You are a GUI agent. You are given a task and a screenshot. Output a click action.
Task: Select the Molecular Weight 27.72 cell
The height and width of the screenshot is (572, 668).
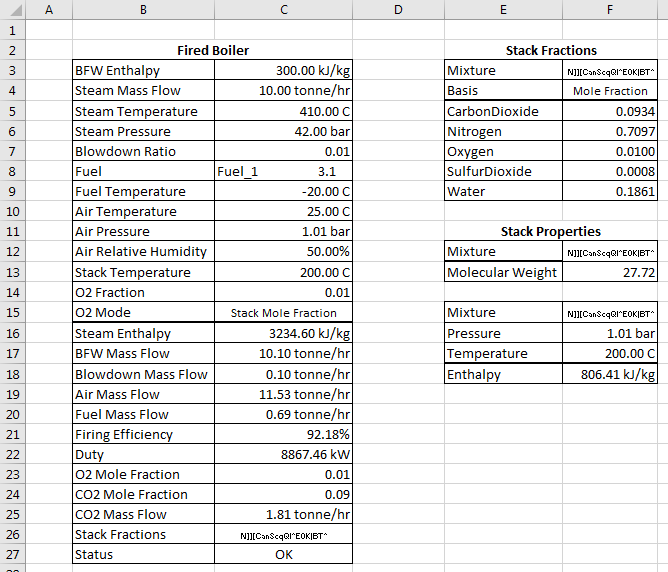(610, 272)
